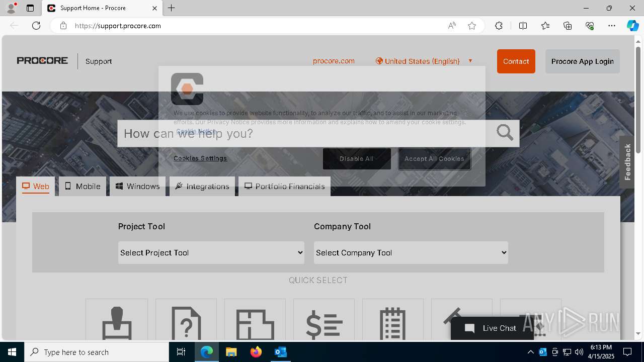Open the Favorites list in Edge
This screenshot has width=644, height=362.
pos(545,26)
